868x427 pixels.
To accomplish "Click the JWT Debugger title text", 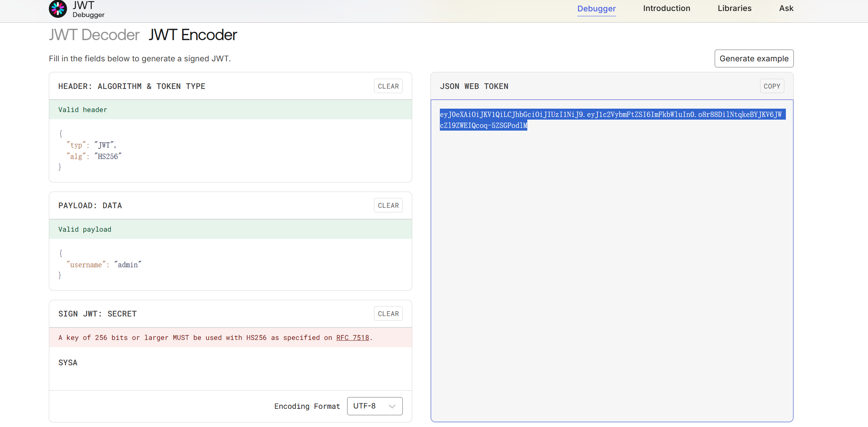I will pos(88,9).
